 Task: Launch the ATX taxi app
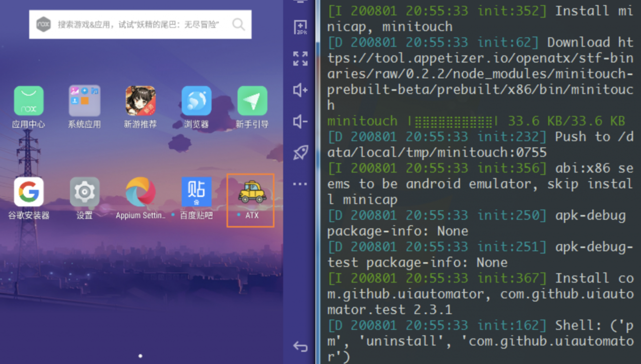tap(252, 193)
